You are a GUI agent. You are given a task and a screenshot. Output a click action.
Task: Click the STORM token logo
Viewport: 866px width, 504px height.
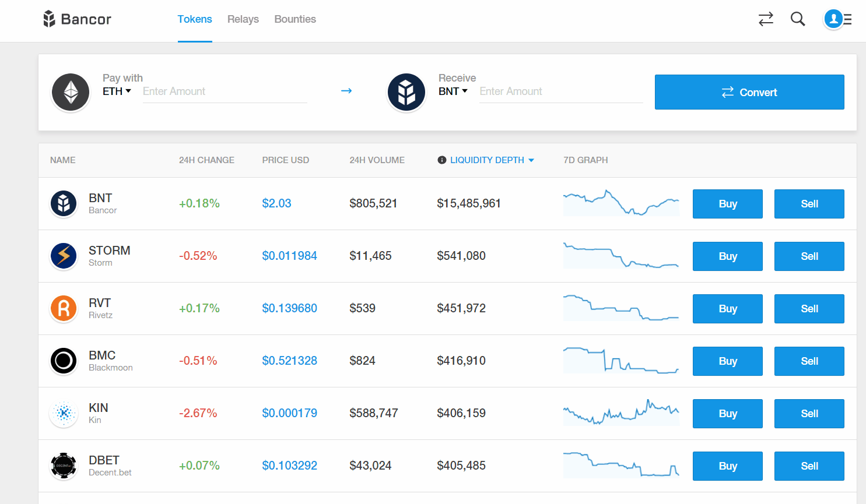pyautogui.click(x=64, y=256)
